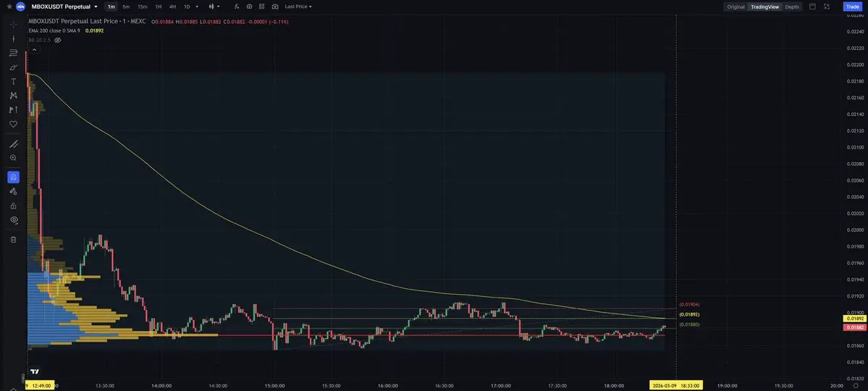The image size is (868, 391).
Task: Click the blue Trade button
Action: click(853, 7)
